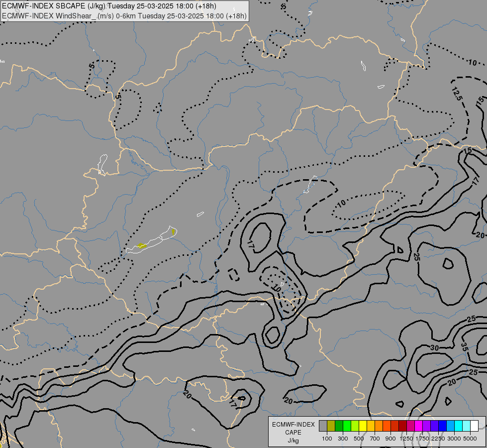This screenshot has height=448, width=487.
Task: Click the 5000 value under the legend
Action: point(470,439)
